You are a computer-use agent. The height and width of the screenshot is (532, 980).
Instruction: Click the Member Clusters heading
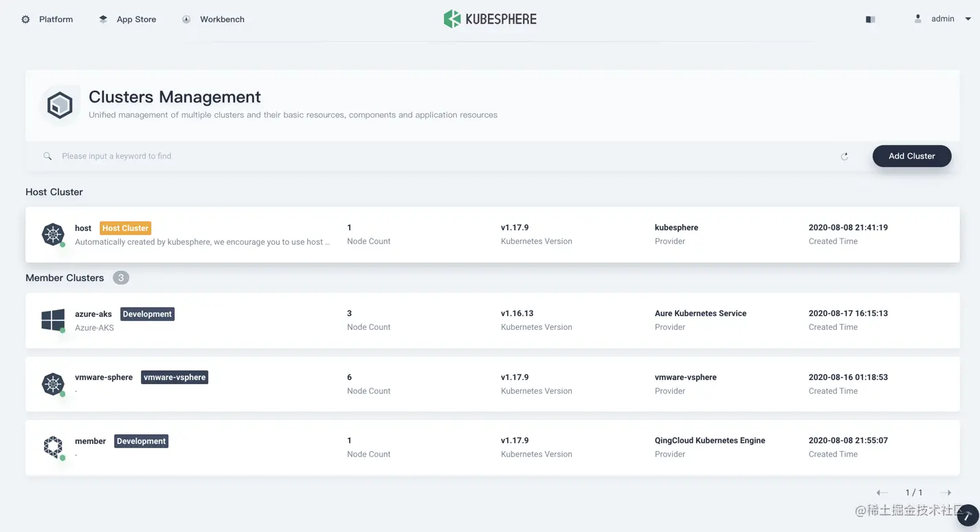click(x=65, y=278)
